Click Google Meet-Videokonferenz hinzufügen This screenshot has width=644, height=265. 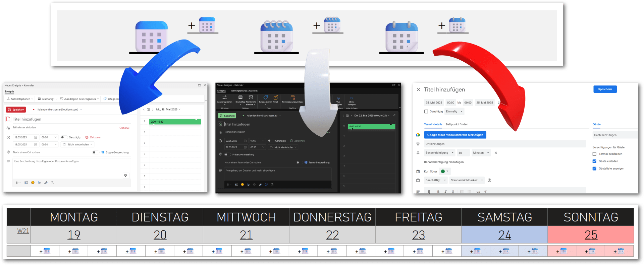[x=455, y=135]
